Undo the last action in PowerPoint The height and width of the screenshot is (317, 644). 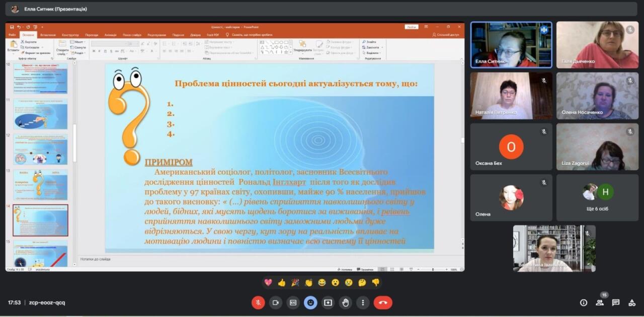(x=19, y=27)
